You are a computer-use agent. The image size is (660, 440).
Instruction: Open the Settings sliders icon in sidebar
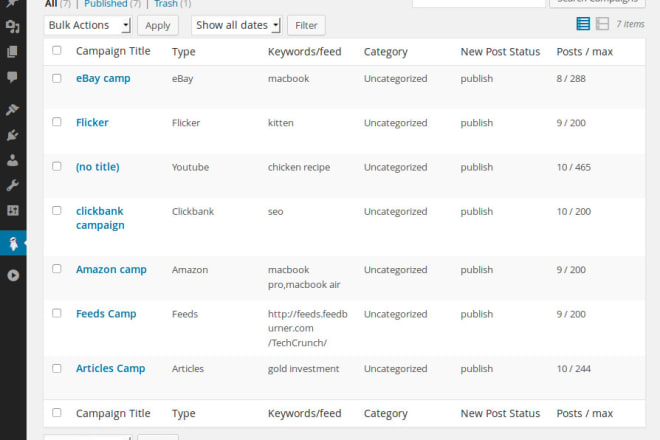click(13, 210)
